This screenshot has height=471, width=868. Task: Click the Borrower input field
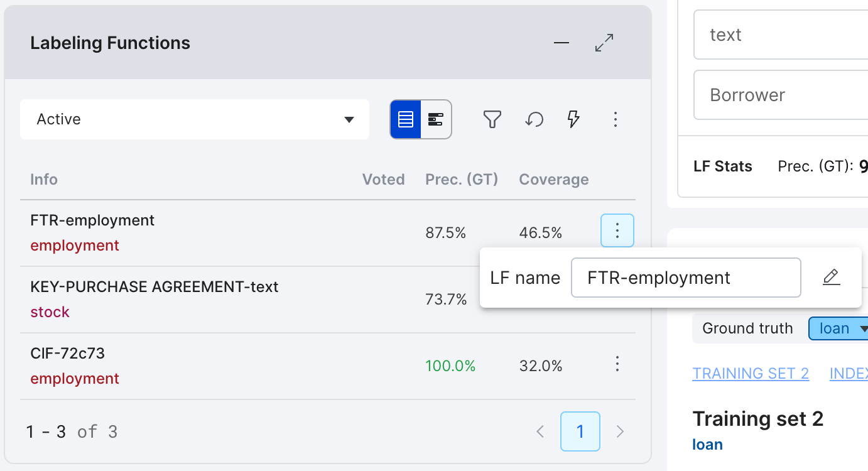click(781, 95)
